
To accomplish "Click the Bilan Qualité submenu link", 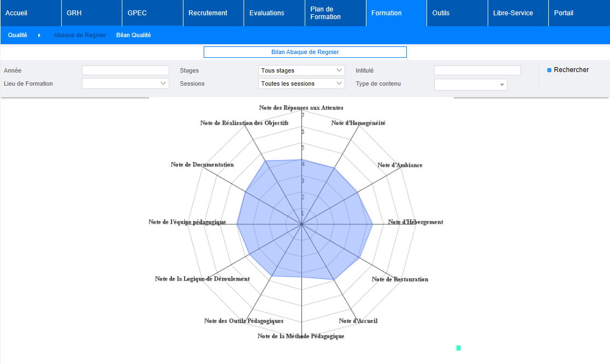I will (133, 35).
